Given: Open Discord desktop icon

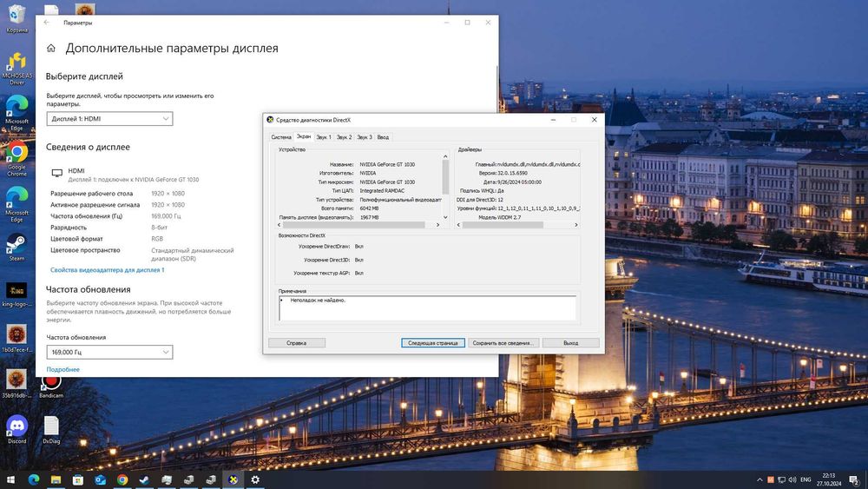Looking at the screenshot, I should pos(16,426).
